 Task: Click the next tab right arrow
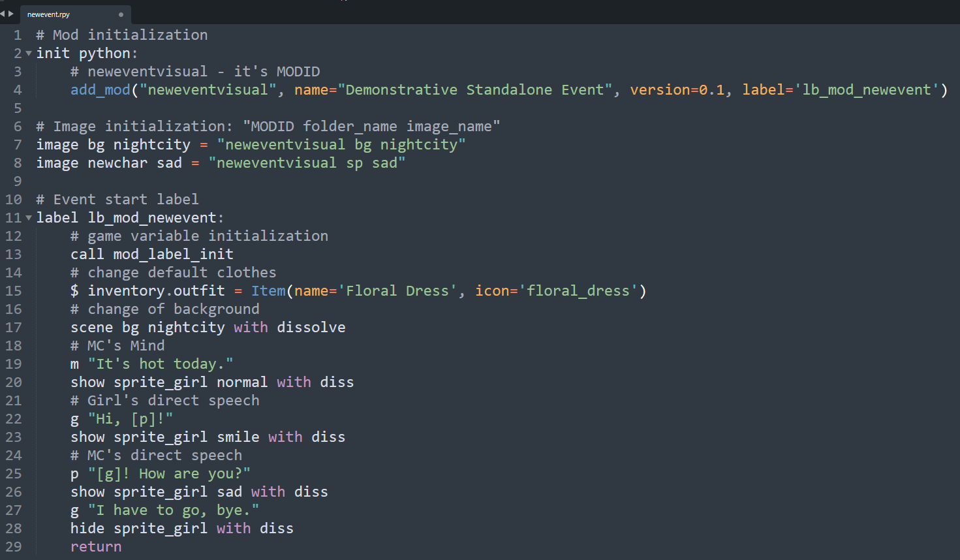coord(11,14)
